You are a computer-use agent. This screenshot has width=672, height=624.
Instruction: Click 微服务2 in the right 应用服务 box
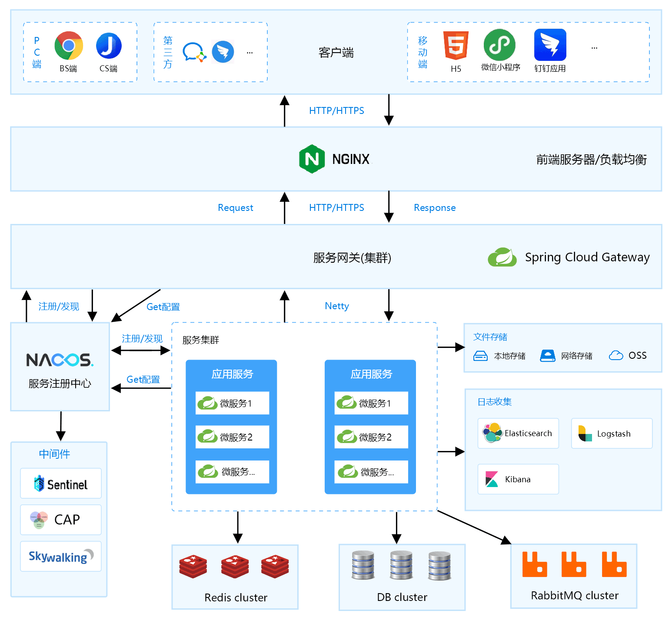372,437
